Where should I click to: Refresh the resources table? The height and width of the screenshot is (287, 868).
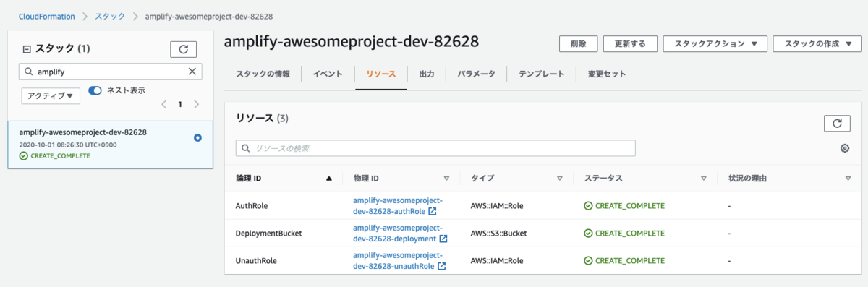[x=837, y=123]
